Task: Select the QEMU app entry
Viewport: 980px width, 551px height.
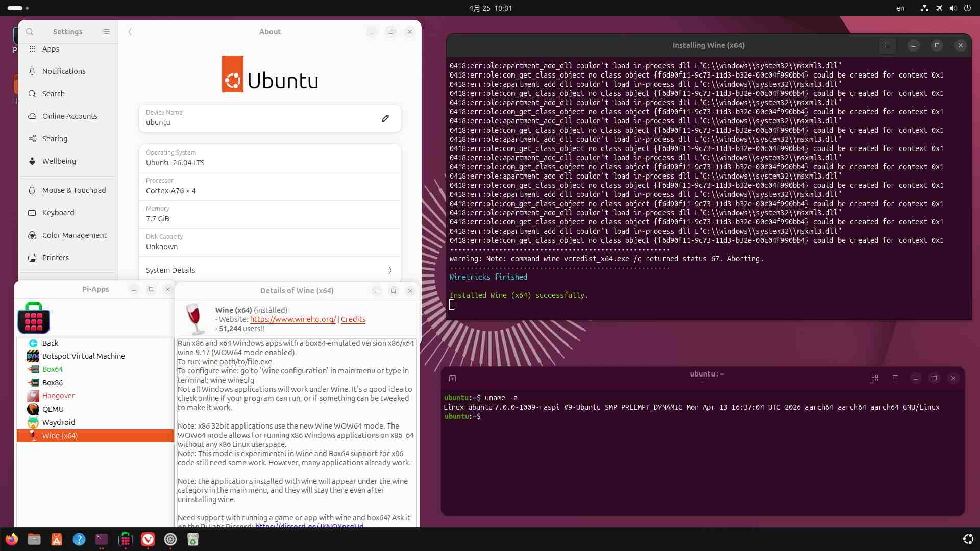Action: [53, 409]
